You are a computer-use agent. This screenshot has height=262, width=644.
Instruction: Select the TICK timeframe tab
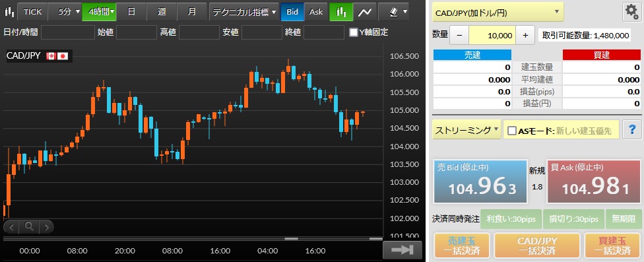[x=32, y=12]
